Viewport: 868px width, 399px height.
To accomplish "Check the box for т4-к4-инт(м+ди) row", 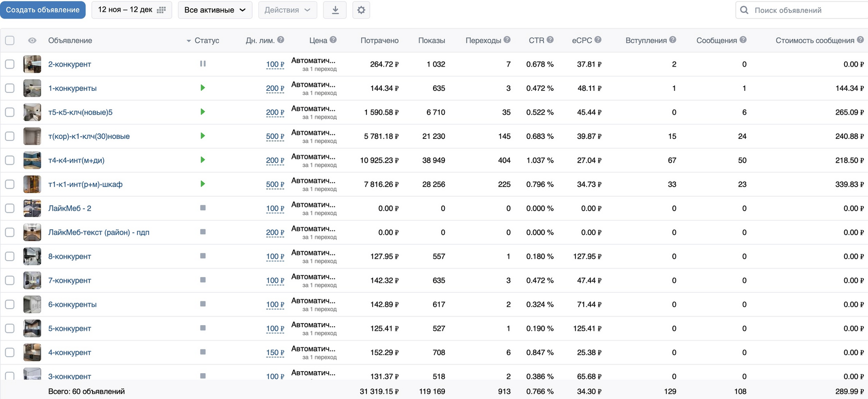I will [x=10, y=160].
